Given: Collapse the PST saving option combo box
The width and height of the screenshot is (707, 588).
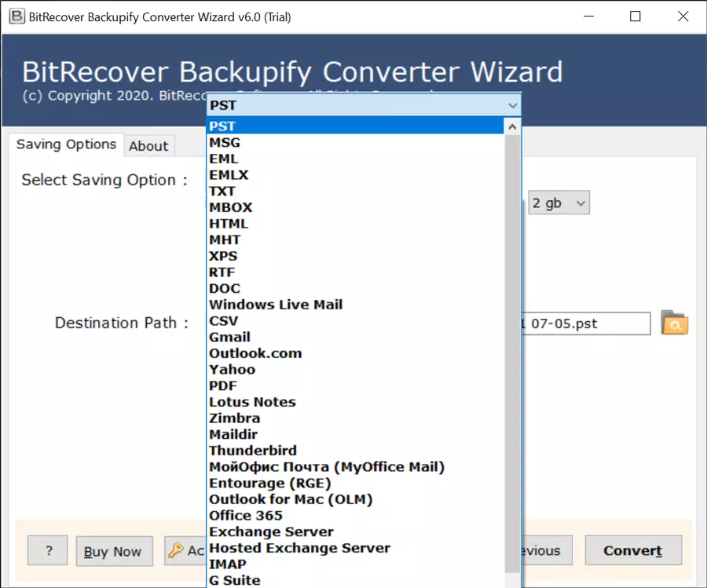Looking at the screenshot, I should [512, 105].
